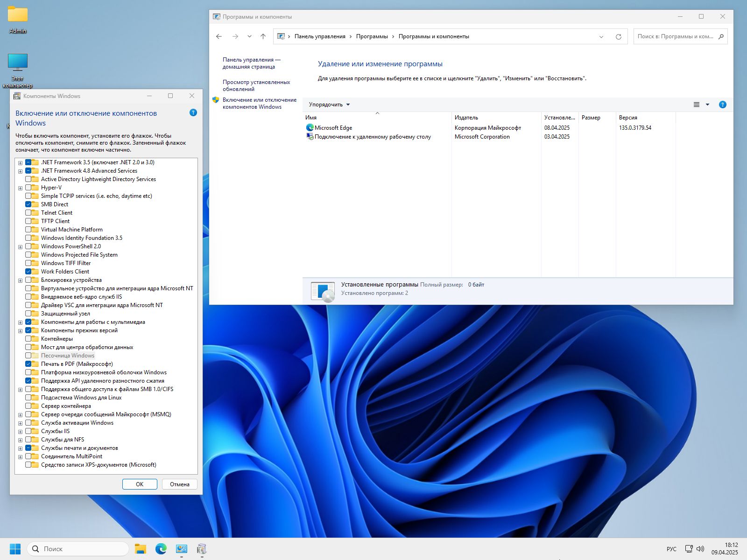Select the Remote Desktop Connection program icon
The image size is (747, 560).
(310, 137)
